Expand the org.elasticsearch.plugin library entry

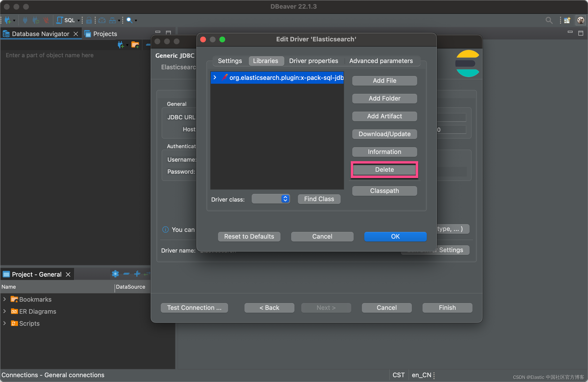click(x=215, y=77)
